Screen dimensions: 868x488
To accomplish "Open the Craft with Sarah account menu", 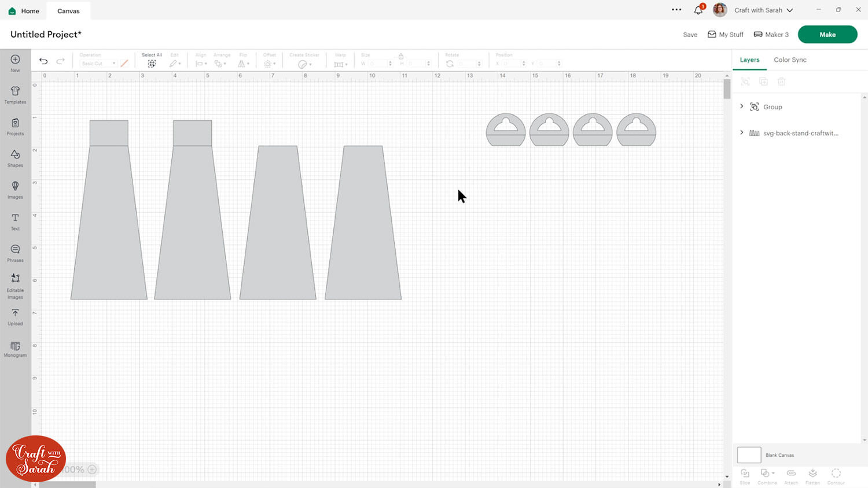I will pos(763,10).
